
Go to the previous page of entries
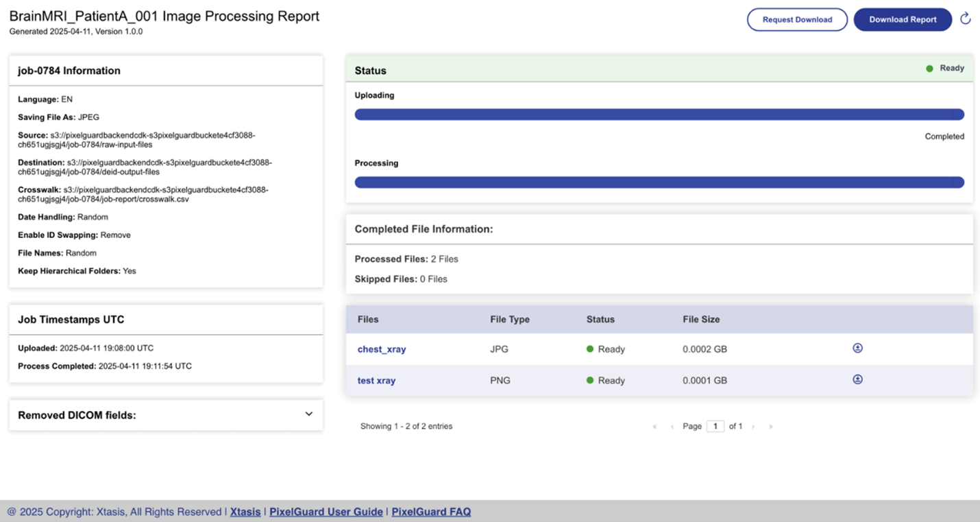click(x=672, y=427)
